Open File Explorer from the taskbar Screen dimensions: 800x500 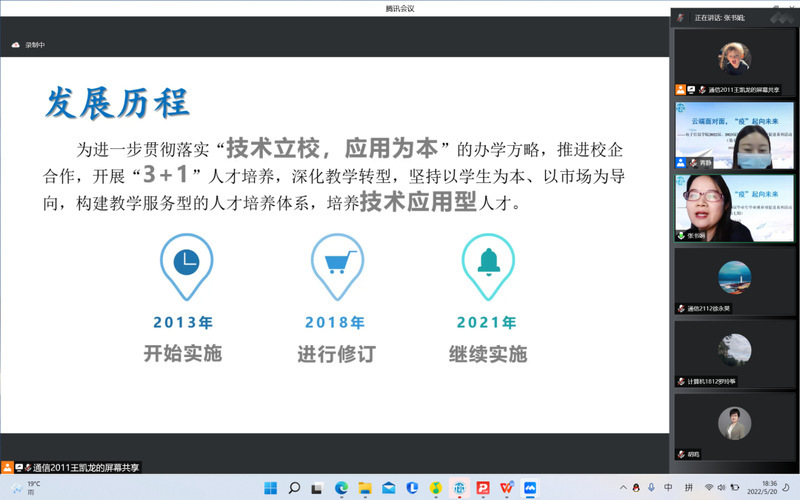pyautogui.click(x=365, y=488)
